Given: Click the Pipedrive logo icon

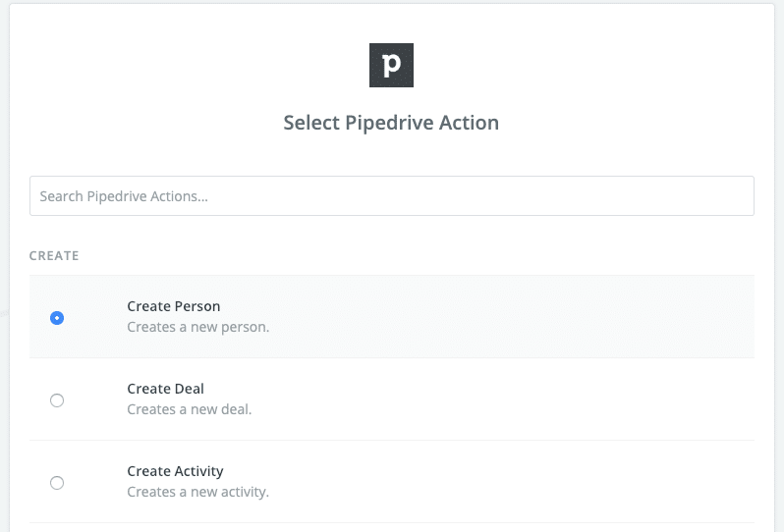Looking at the screenshot, I should (391, 66).
